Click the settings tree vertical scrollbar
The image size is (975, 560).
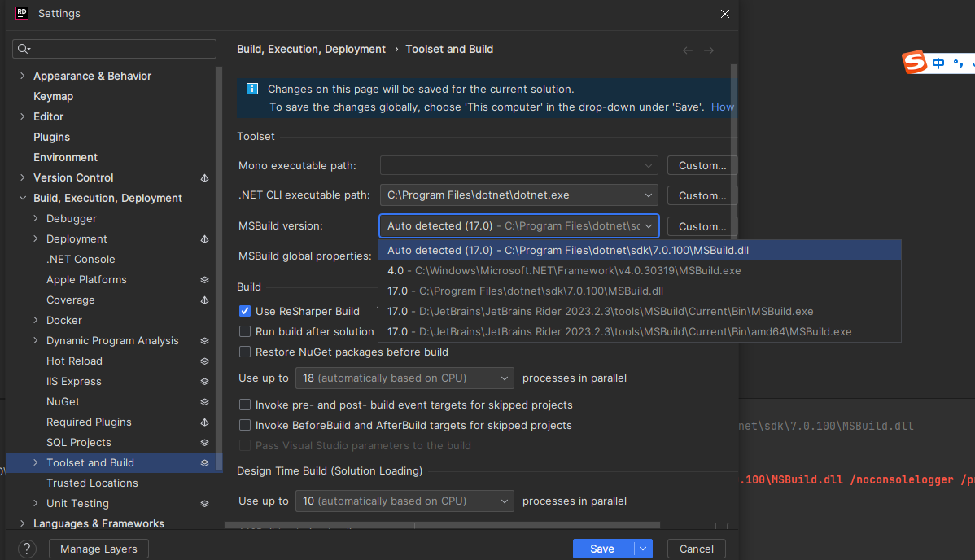(x=218, y=268)
